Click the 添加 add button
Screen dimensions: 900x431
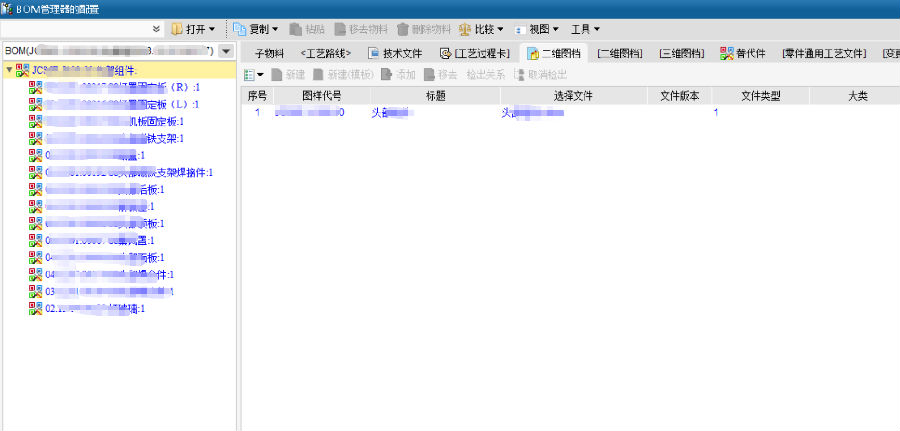pos(398,75)
